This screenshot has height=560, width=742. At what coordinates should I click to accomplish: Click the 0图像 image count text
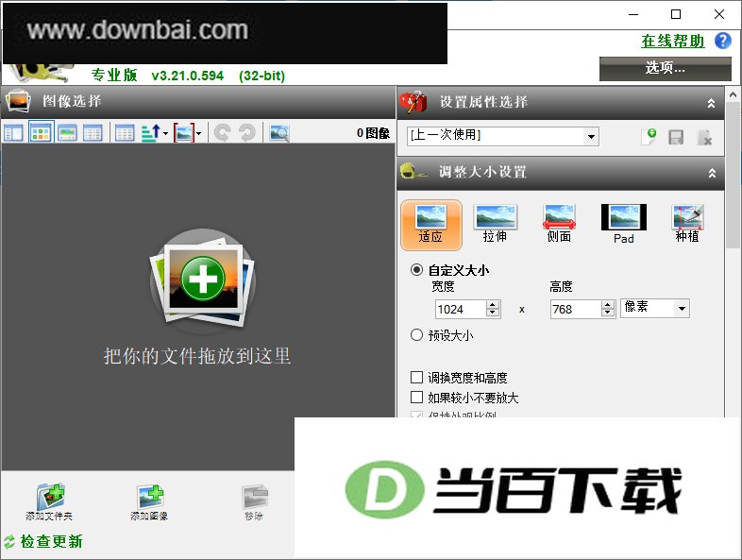click(374, 133)
